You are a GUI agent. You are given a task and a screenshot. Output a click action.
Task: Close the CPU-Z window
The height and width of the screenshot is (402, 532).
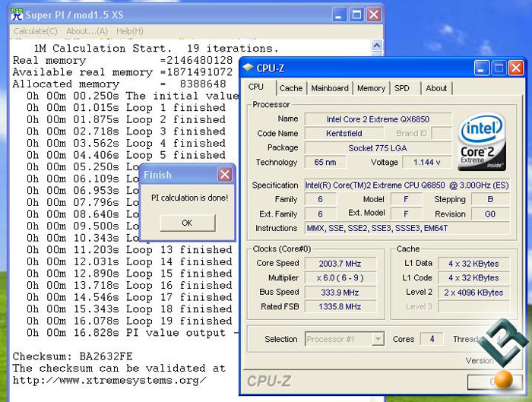pos(516,68)
